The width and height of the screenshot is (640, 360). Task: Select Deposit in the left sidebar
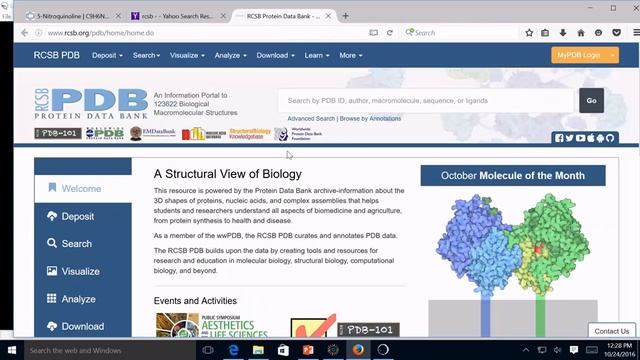[83, 216]
